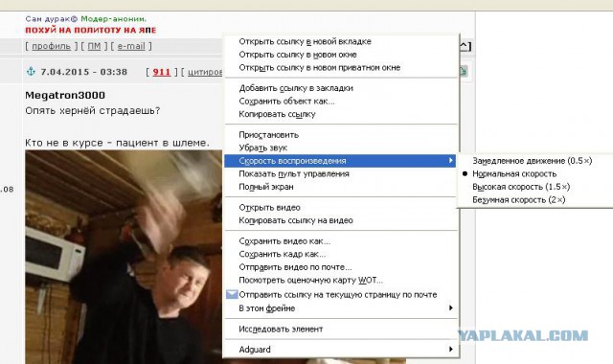Screen dimensions: 613x364
Task: Expand 'Скорость воспроизведения' submenu
Action: pyautogui.click(x=340, y=161)
